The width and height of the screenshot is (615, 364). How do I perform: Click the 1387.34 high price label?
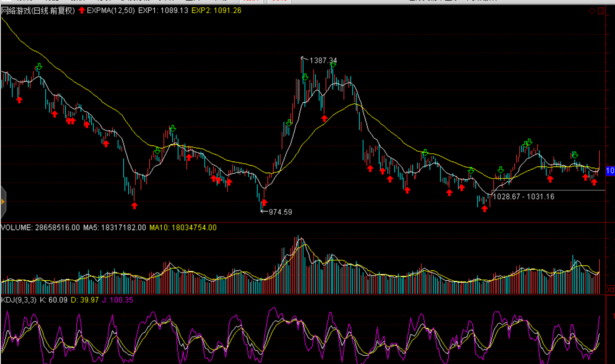click(x=323, y=61)
